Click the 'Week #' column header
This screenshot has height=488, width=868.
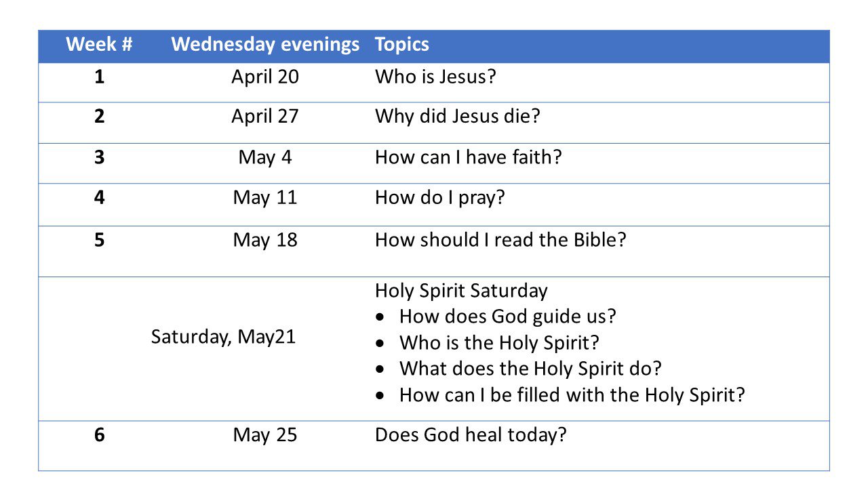[x=99, y=45]
